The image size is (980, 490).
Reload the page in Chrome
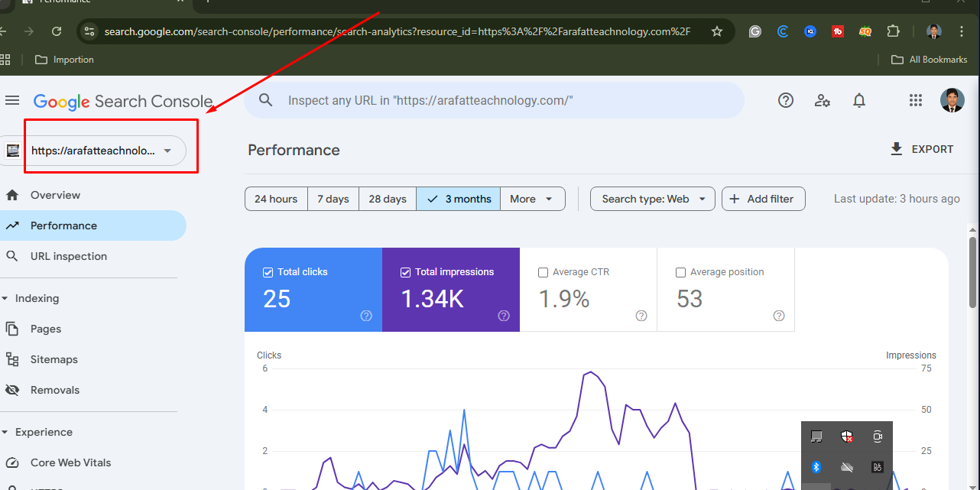point(57,31)
